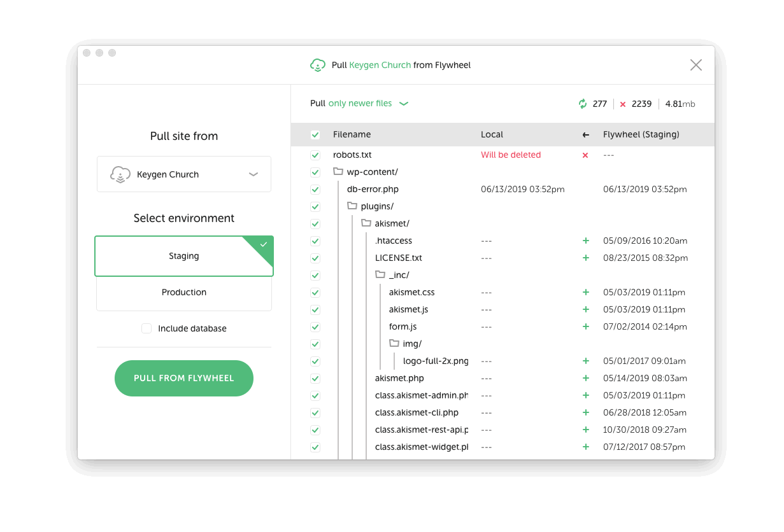
Task: Click the Keygen Church link in title
Action: coord(380,65)
